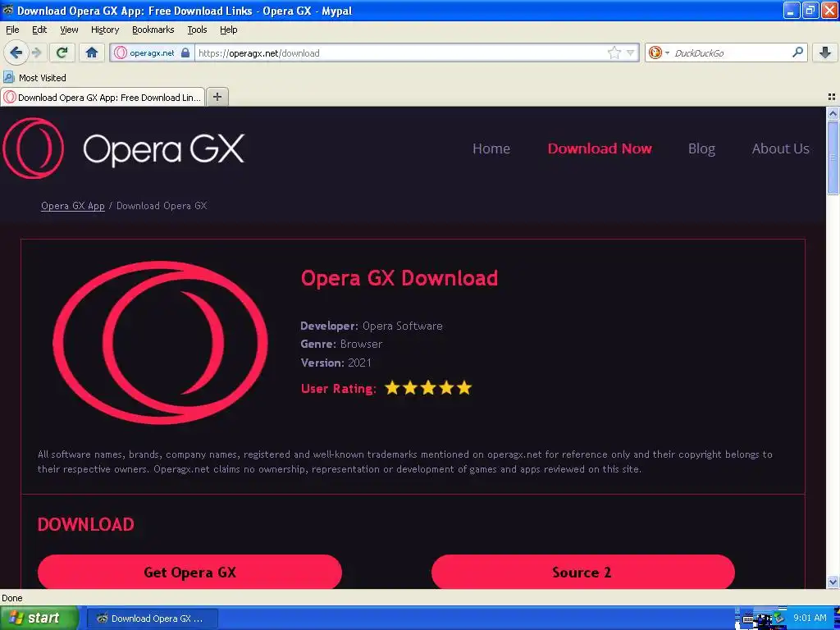The width and height of the screenshot is (840, 630).
Task: Click the search magnifier icon
Action: tap(797, 52)
